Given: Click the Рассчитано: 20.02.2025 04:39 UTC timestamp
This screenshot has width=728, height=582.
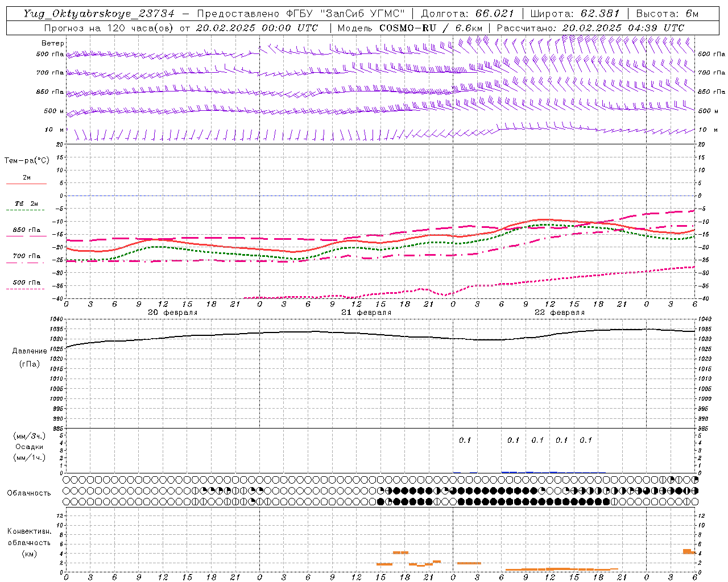Looking at the screenshot, I should pyautogui.click(x=590, y=28).
